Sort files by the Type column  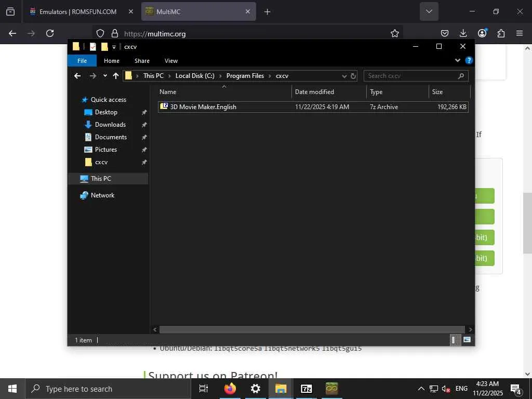tap(398, 92)
